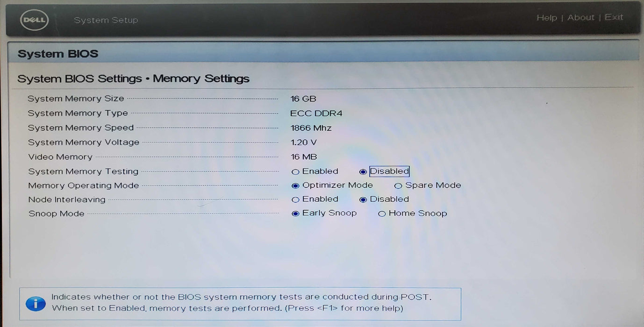This screenshot has width=644, height=327.
Task: Click the blue info icon
Action: point(36,304)
